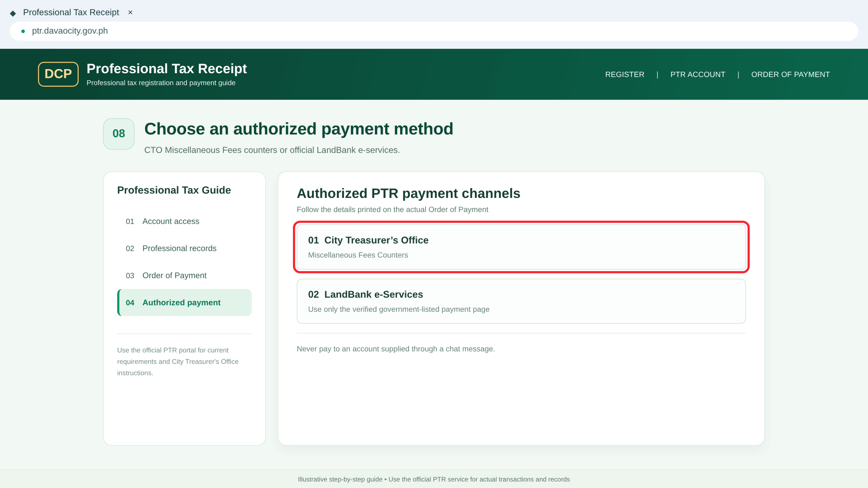This screenshot has width=868, height=488.
Task: Open the REGISTER nav link
Action: (x=625, y=75)
